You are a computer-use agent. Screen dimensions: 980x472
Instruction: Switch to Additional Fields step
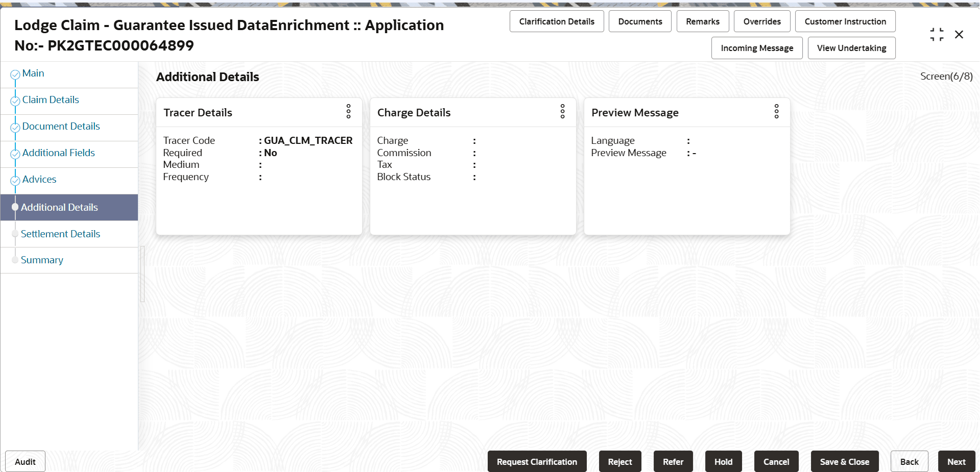point(59,153)
